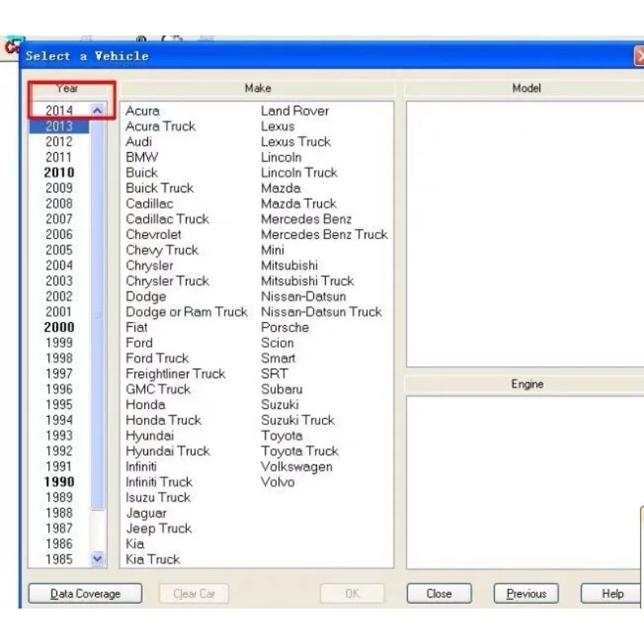The image size is (644, 644).
Task: Pick Lexus Truck
Action: [295, 142]
